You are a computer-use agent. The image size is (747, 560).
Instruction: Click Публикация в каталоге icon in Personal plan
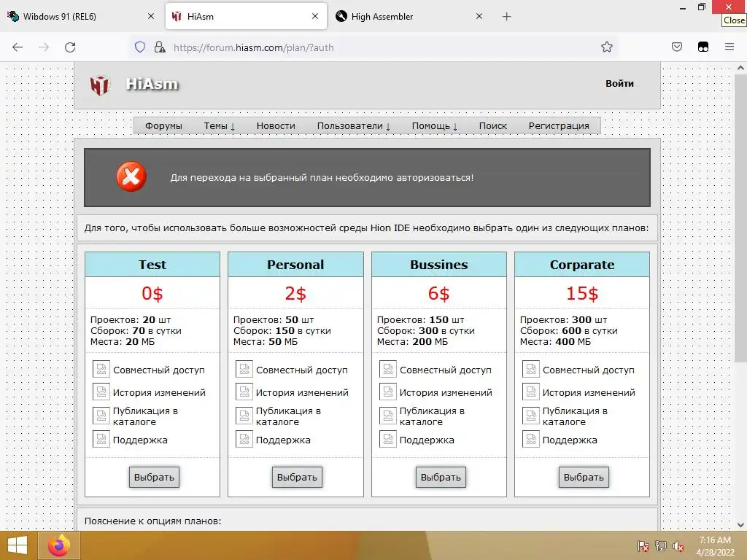click(244, 416)
